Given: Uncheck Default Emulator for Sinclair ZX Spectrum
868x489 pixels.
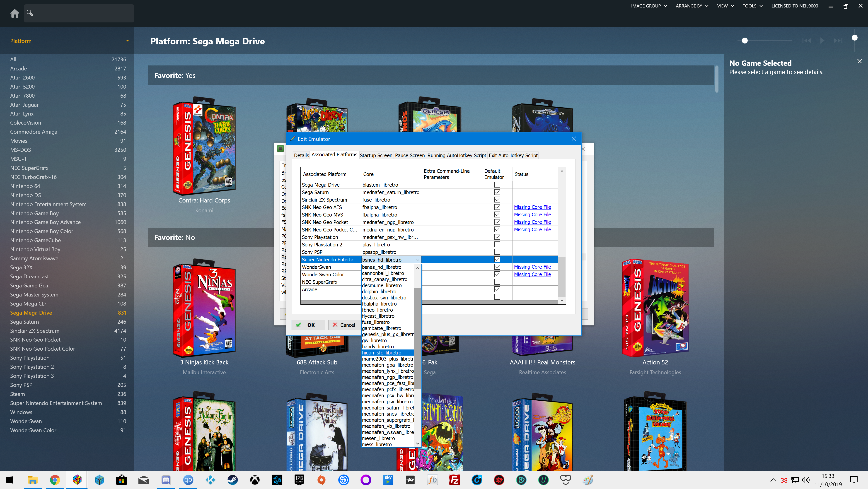Looking at the screenshot, I should coord(497,199).
